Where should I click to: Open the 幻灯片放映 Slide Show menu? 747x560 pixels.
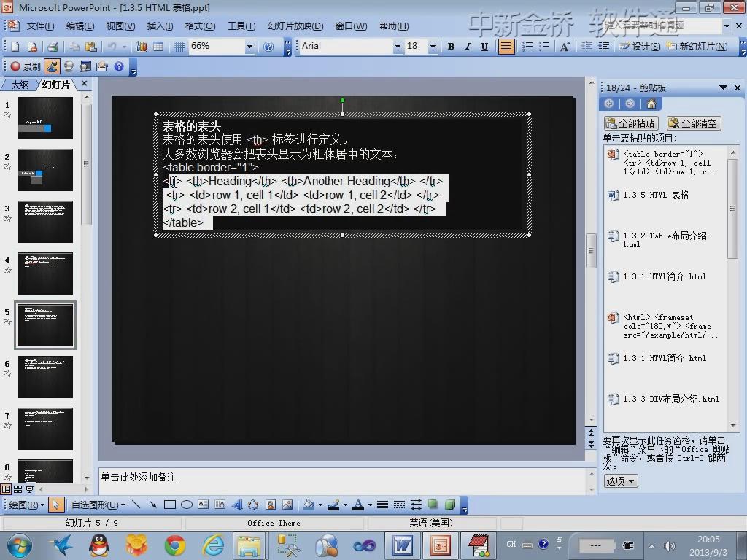pos(295,26)
